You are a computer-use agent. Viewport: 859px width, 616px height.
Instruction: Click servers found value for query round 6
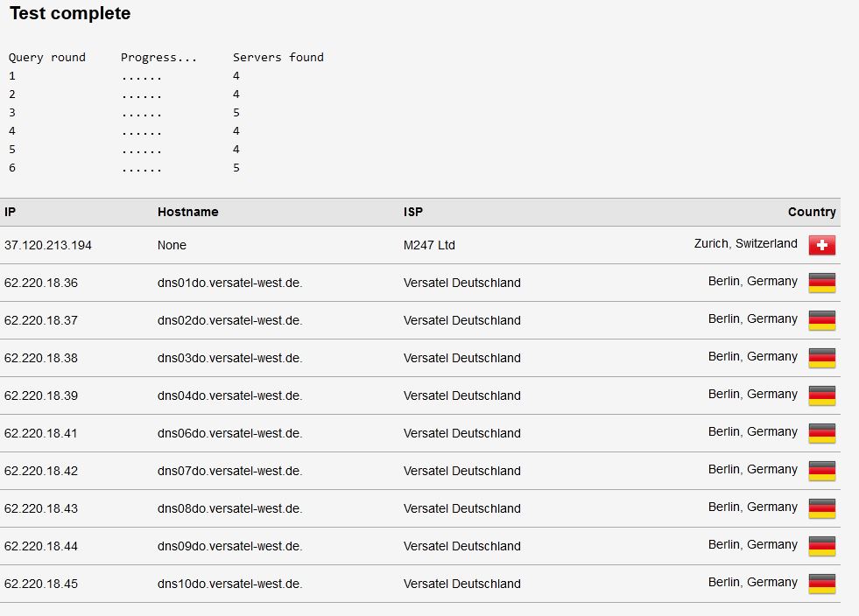click(x=236, y=167)
